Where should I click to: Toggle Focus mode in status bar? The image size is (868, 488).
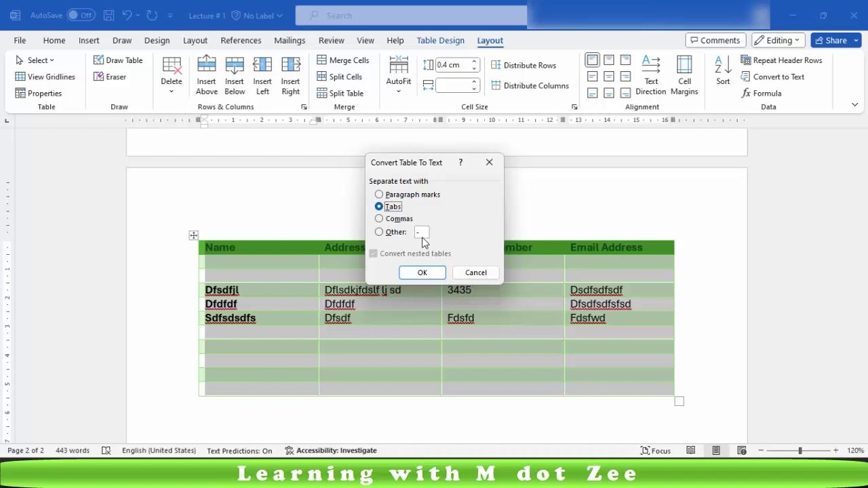[x=656, y=450]
